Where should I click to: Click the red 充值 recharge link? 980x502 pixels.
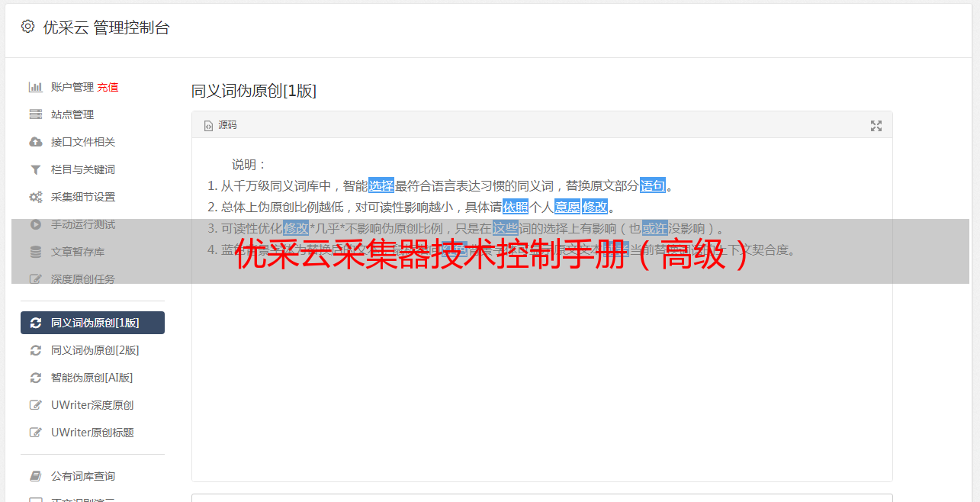click(108, 87)
